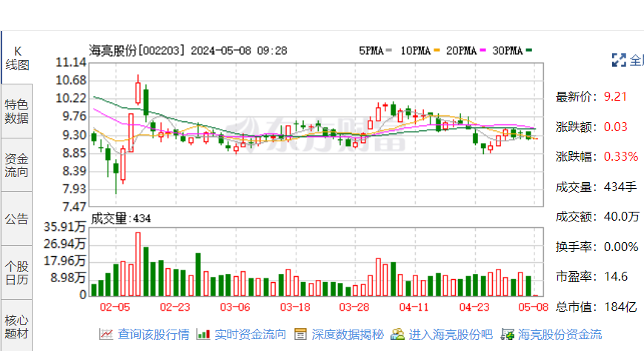
Task: Click the 成交量 value 434手
Action: 620,187
